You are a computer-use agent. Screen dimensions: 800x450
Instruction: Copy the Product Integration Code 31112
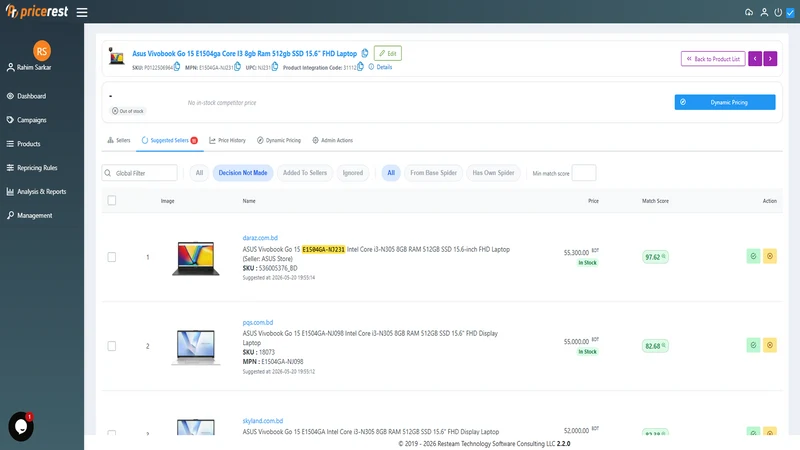coord(360,67)
